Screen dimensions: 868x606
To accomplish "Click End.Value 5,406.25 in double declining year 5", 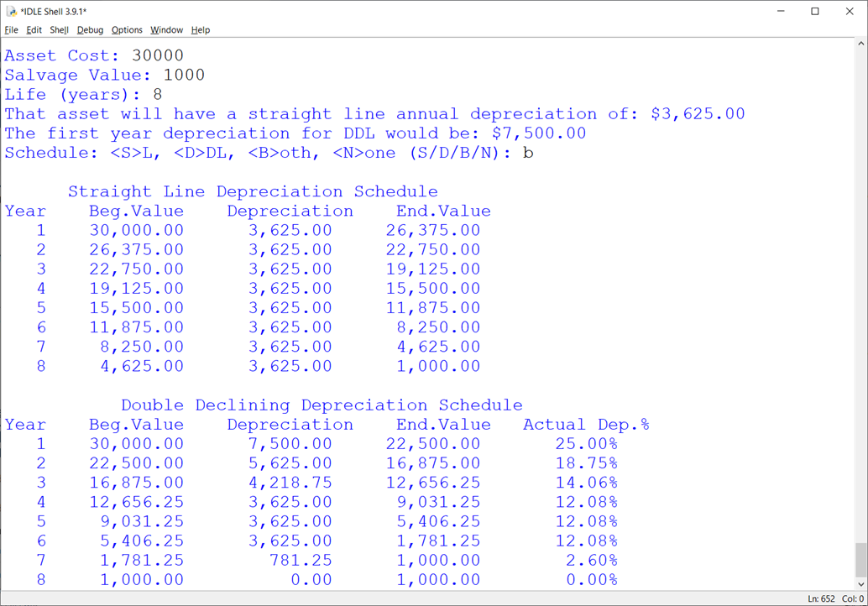I will [x=438, y=521].
